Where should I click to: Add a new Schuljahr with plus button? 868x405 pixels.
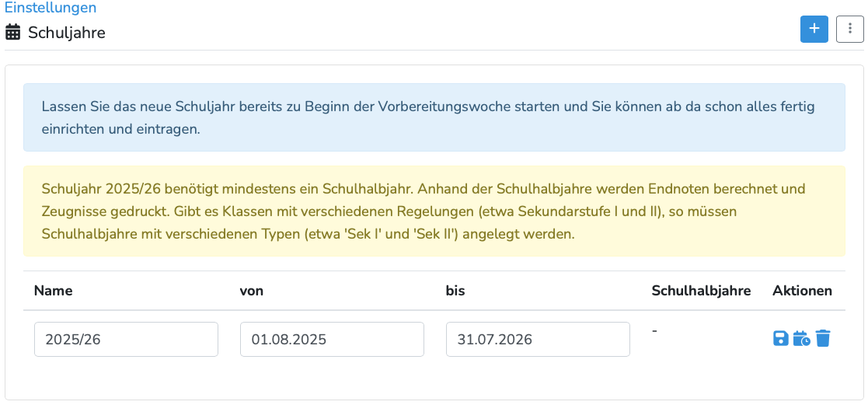click(814, 30)
